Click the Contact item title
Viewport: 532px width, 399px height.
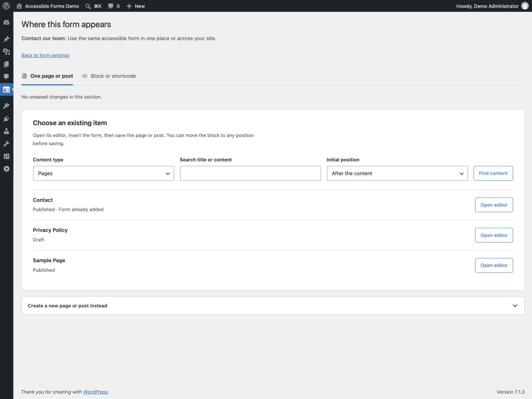43,200
